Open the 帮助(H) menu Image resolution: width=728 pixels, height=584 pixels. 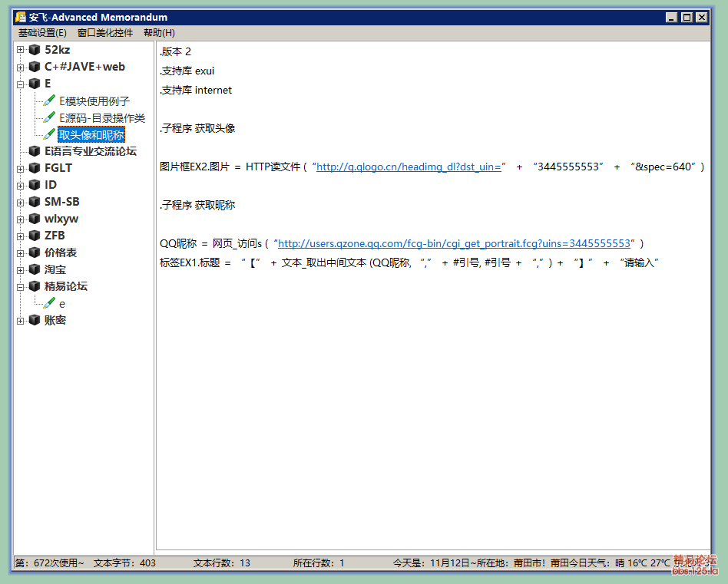[159, 33]
